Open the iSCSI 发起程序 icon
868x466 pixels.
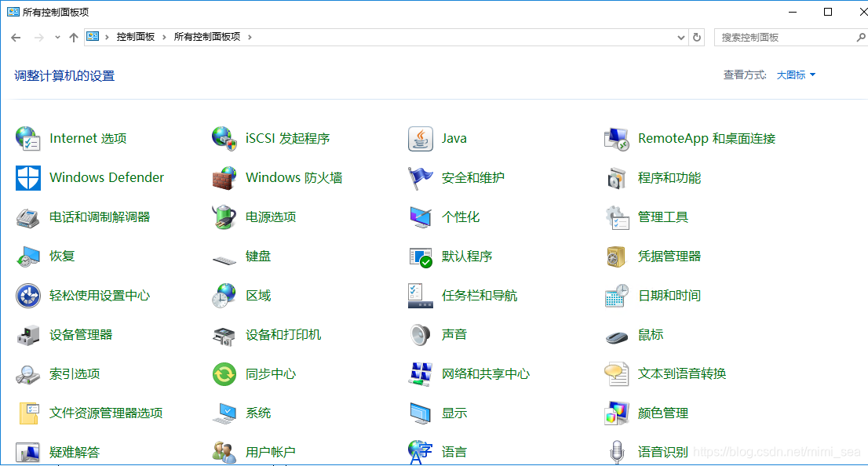coord(224,138)
